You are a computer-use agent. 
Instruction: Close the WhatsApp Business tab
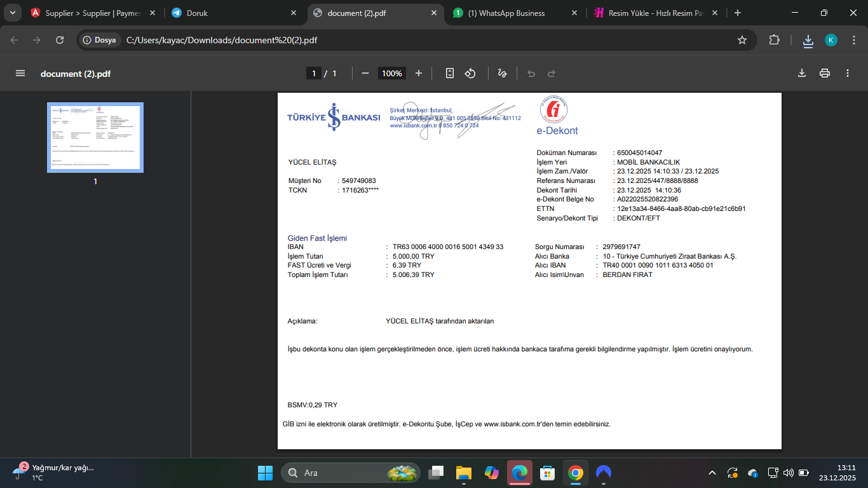(574, 13)
